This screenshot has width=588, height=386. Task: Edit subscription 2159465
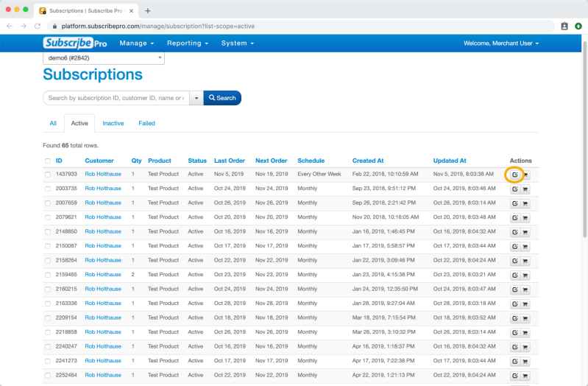tap(515, 276)
